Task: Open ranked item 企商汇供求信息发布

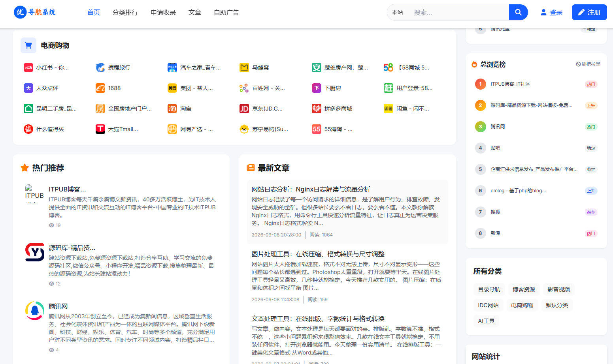Action: click(x=534, y=169)
